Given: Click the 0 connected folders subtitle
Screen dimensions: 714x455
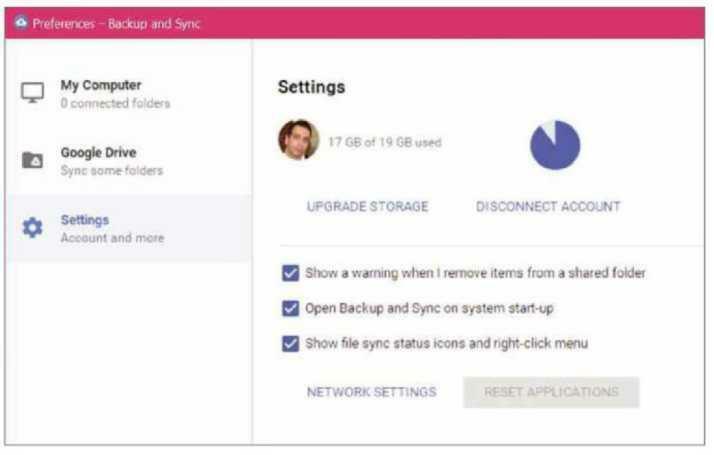Looking at the screenshot, I should [115, 103].
